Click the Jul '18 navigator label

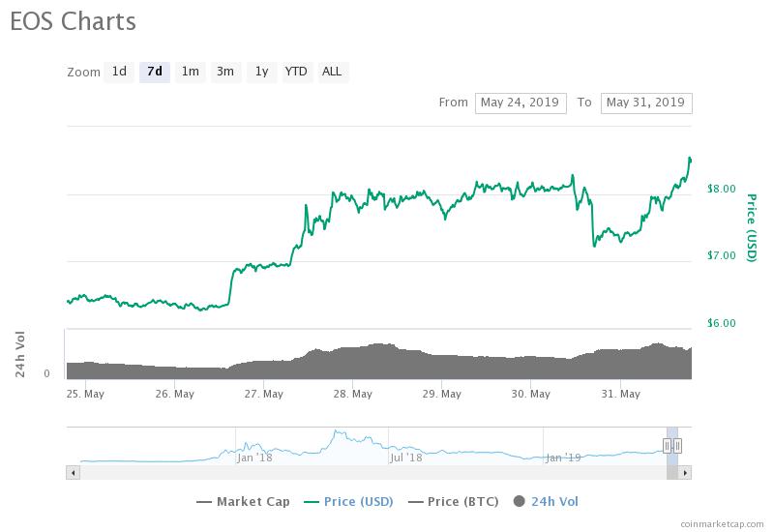pyautogui.click(x=406, y=458)
